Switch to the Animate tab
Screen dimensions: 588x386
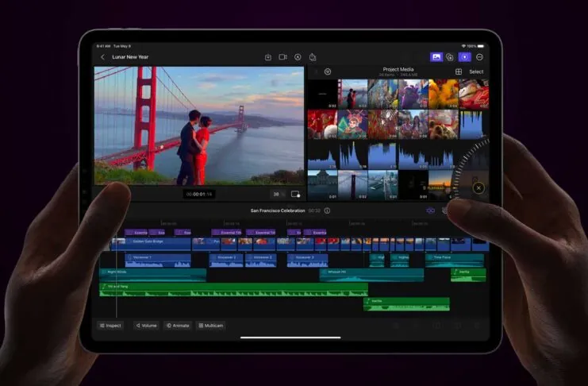pyautogui.click(x=178, y=326)
